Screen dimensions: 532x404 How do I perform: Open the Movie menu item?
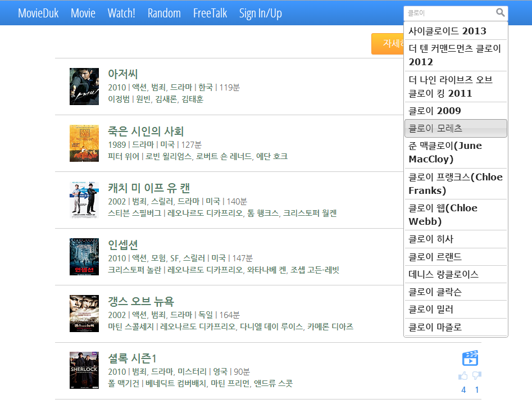point(83,12)
